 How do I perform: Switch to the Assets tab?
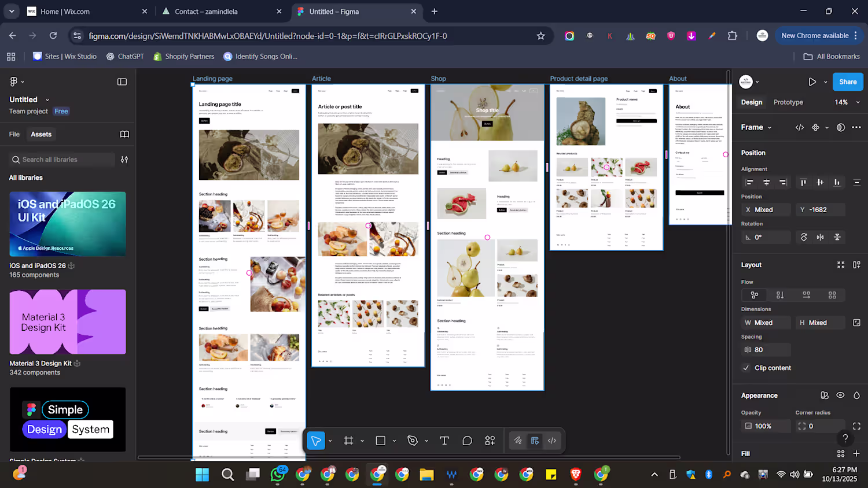coord(41,134)
